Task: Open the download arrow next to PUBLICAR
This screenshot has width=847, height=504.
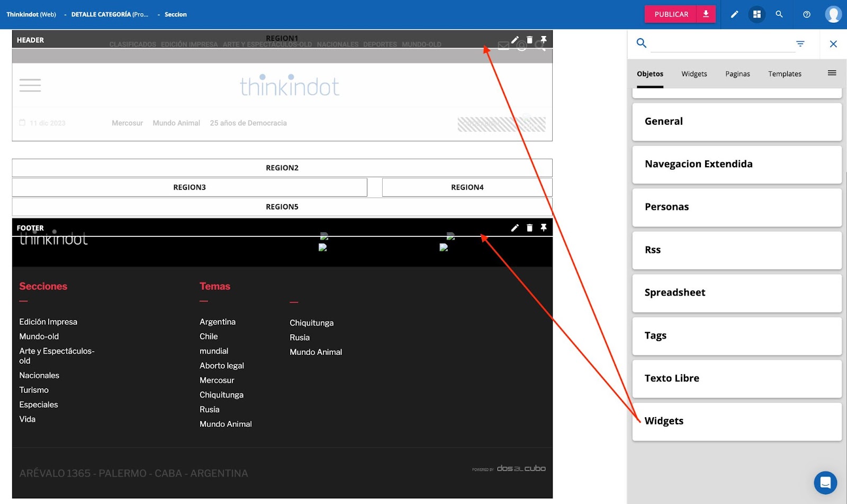Action: click(706, 14)
